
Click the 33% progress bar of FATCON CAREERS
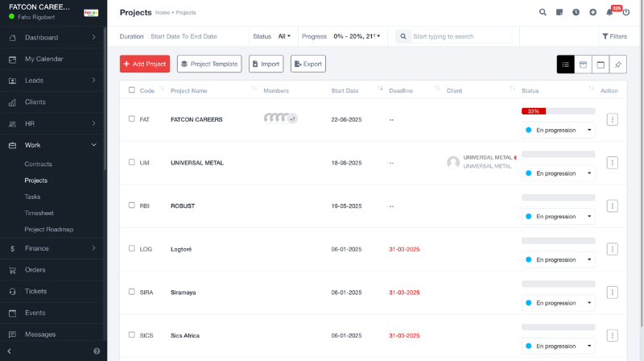(558, 111)
